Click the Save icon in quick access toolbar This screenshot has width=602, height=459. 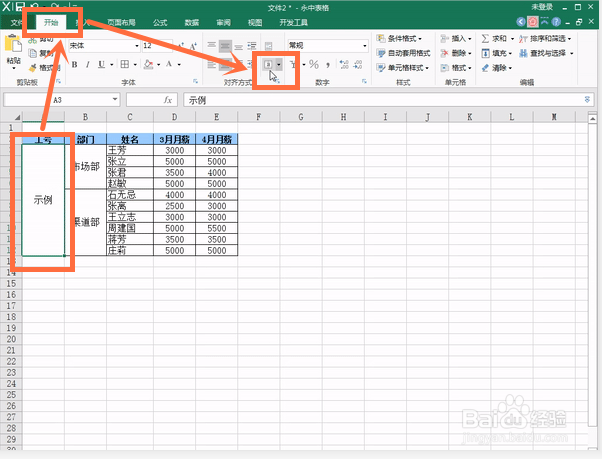20,6
